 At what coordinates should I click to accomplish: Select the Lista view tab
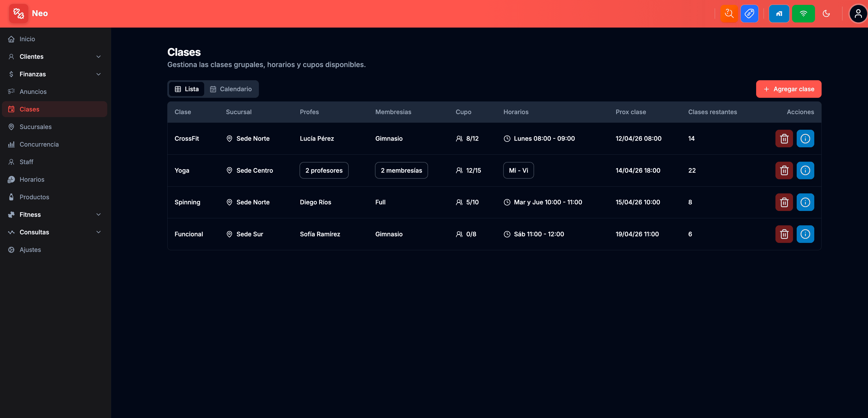click(x=187, y=89)
